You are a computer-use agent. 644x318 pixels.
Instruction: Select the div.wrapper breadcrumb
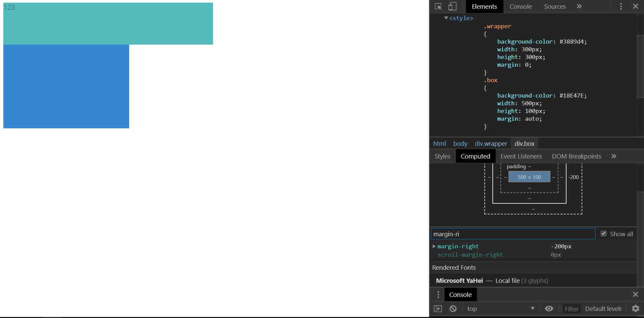491,143
